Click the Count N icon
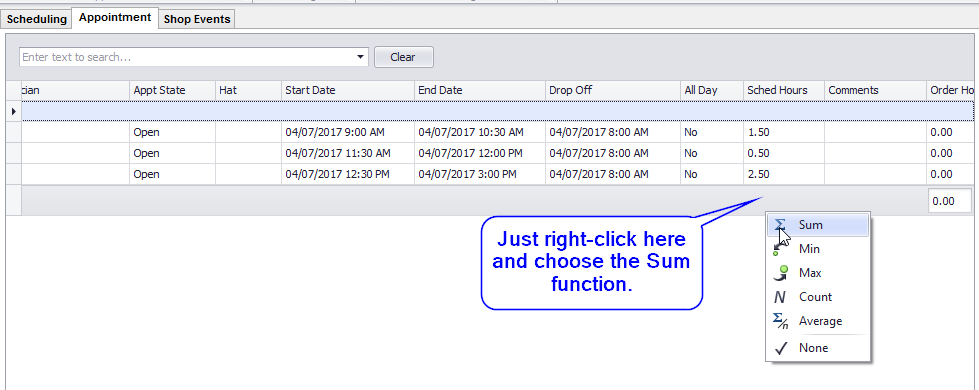This screenshot has height=390, width=979. tap(779, 297)
